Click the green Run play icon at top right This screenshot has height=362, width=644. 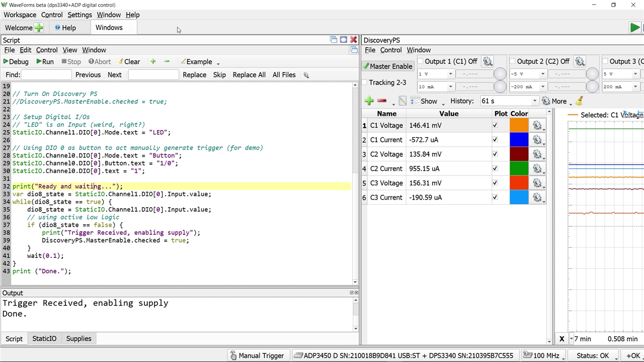coord(635,28)
